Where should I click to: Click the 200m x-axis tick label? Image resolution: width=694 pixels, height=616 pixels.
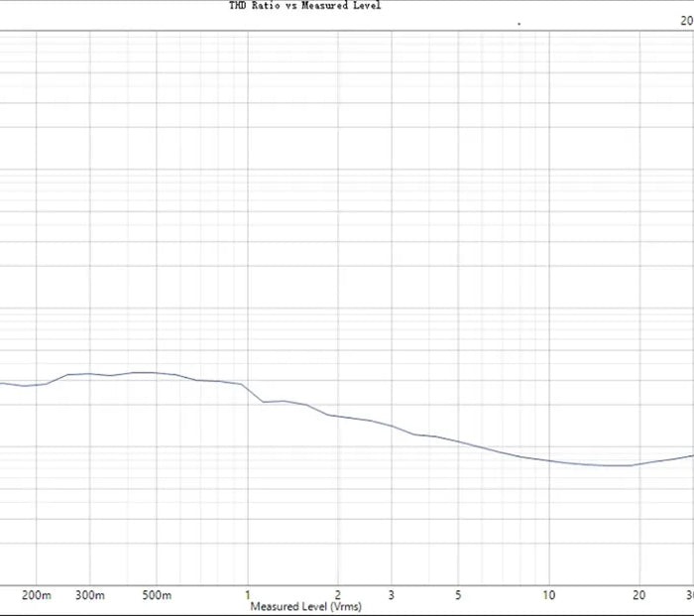[x=37, y=595]
